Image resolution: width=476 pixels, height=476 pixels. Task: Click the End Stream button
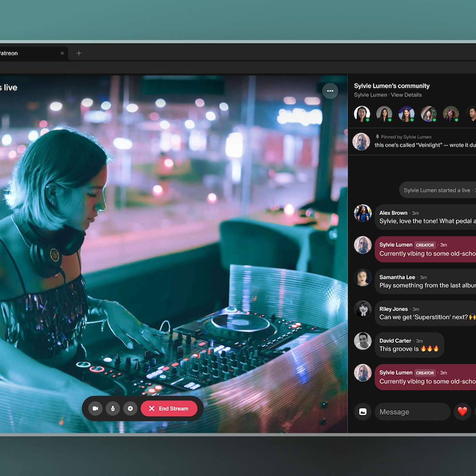pos(169,408)
